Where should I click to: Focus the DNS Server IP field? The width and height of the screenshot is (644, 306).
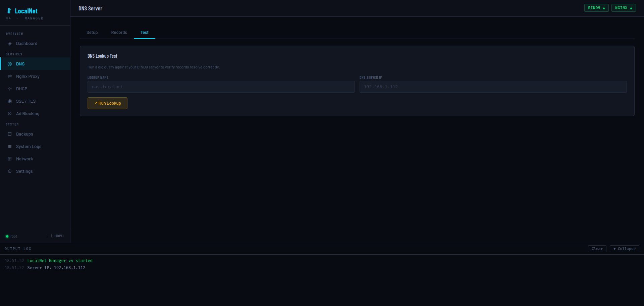tap(493, 87)
